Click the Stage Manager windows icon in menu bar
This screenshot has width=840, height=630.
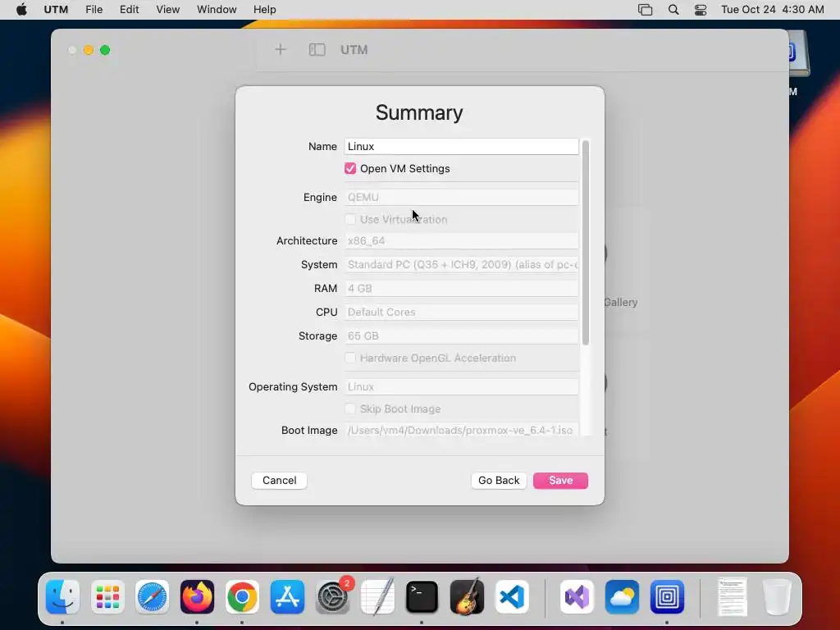(x=645, y=10)
